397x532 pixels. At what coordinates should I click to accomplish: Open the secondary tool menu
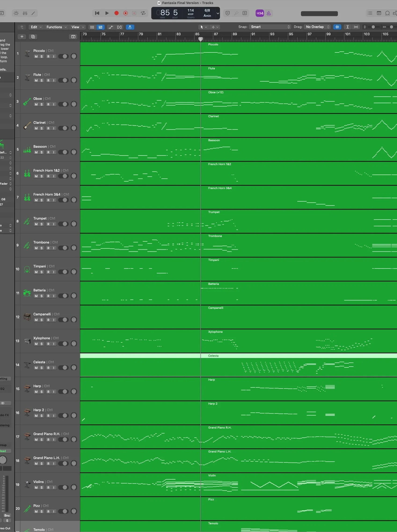215,27
